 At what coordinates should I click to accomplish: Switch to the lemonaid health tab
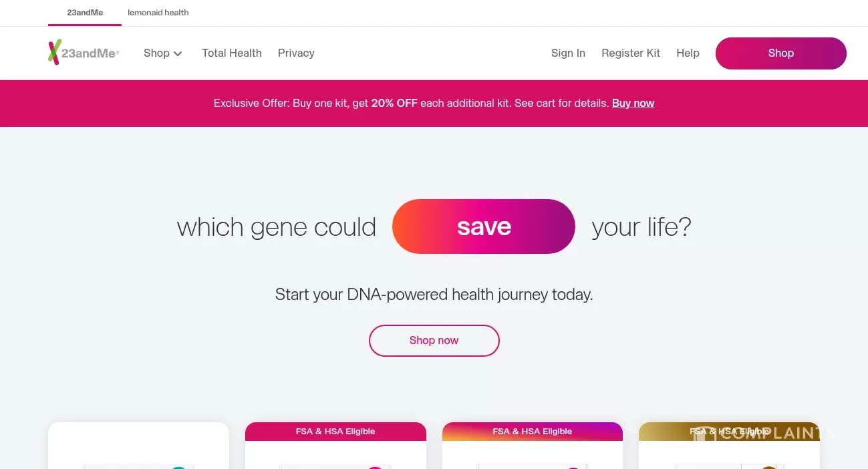pyautogui.click(x=158, y=13)
